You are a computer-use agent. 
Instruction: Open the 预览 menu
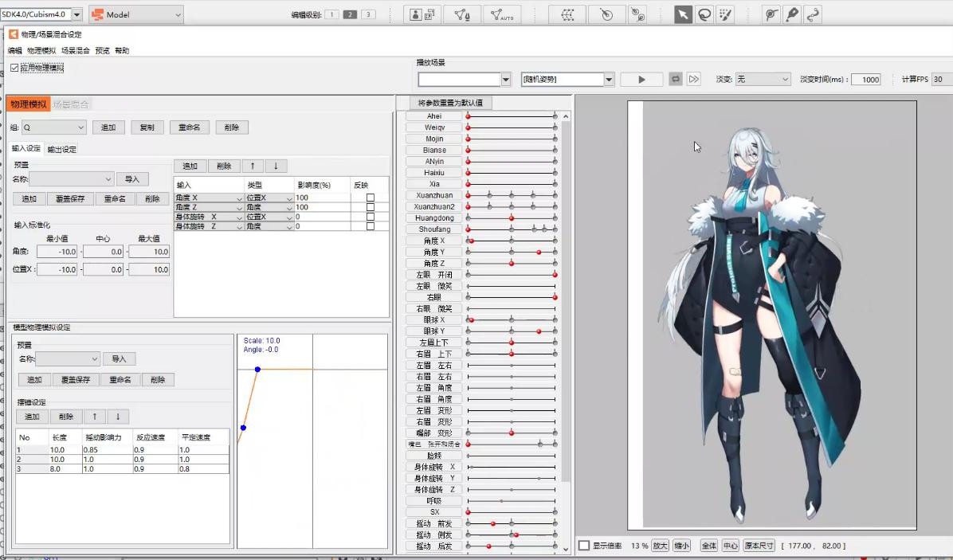pyautogui.click(x=102, y=50)
